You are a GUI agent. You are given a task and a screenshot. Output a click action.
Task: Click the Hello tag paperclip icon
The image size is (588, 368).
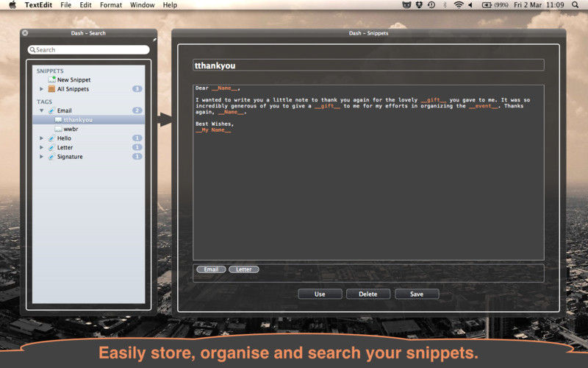pos(51,138)
